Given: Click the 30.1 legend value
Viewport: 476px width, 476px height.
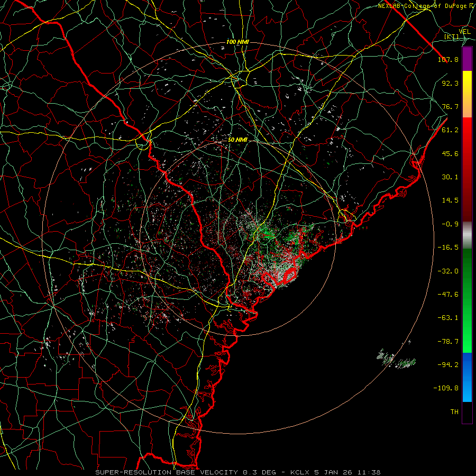Looking at the screenshot, I should (x=450, y=177).
